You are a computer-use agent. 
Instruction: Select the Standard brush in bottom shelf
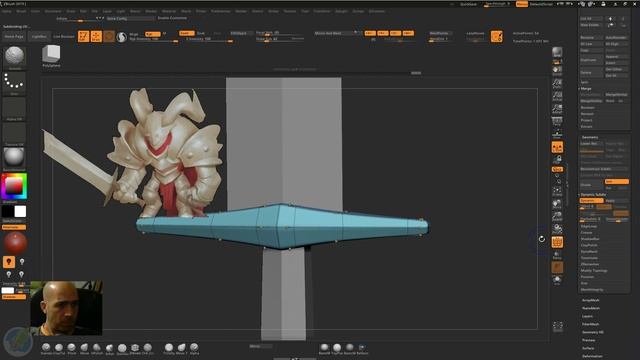point(46,348)
